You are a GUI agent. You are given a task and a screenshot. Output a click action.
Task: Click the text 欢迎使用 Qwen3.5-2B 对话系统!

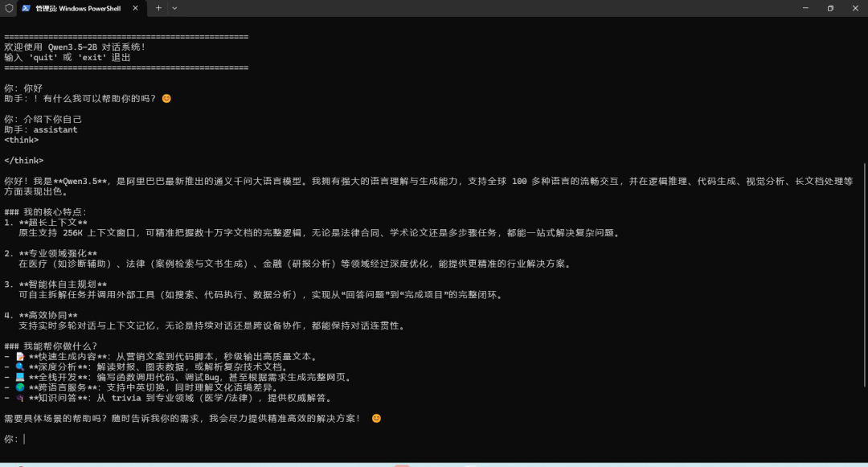pyautogui.click(x=75, y=47)
